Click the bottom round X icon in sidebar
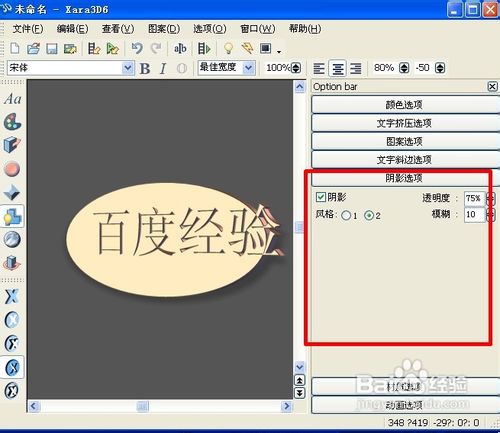Viewport: 500px width, 433px height. point(12,390)
